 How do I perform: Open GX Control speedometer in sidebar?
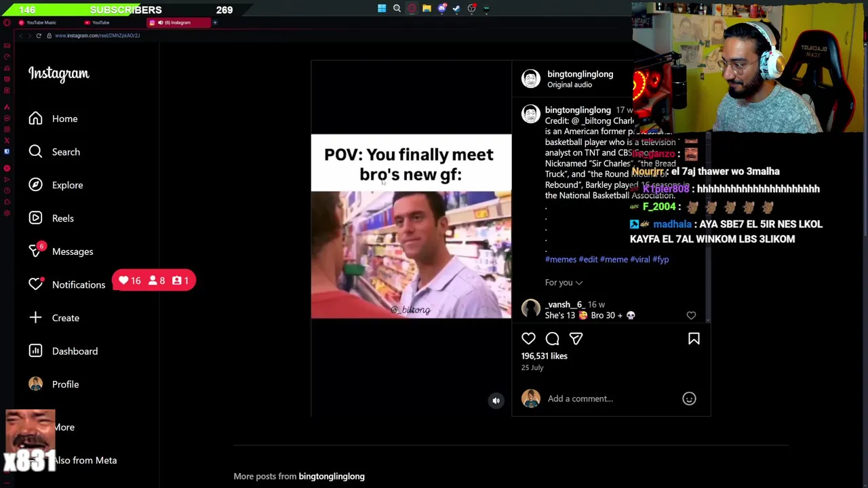coord(7,57)
